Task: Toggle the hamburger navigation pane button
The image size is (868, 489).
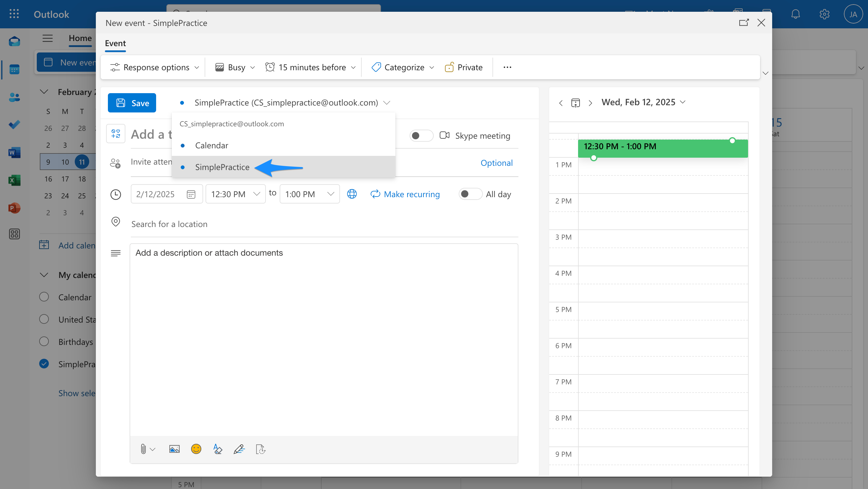Action: 48,38
